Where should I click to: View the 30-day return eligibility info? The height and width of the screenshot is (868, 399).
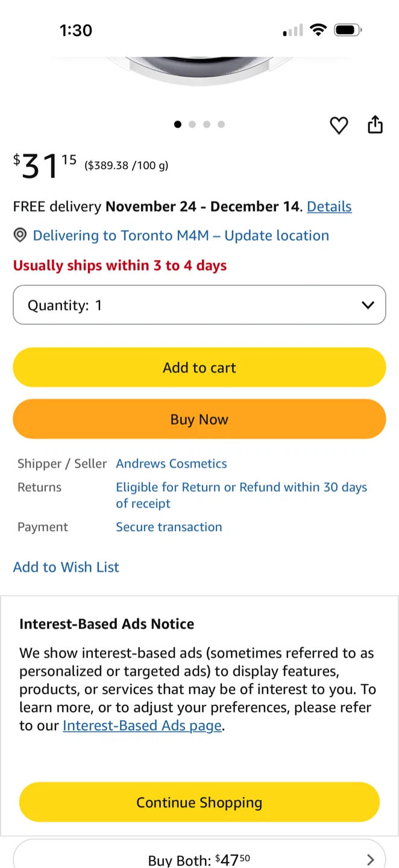pyautogui.click(x=242, y=495)
